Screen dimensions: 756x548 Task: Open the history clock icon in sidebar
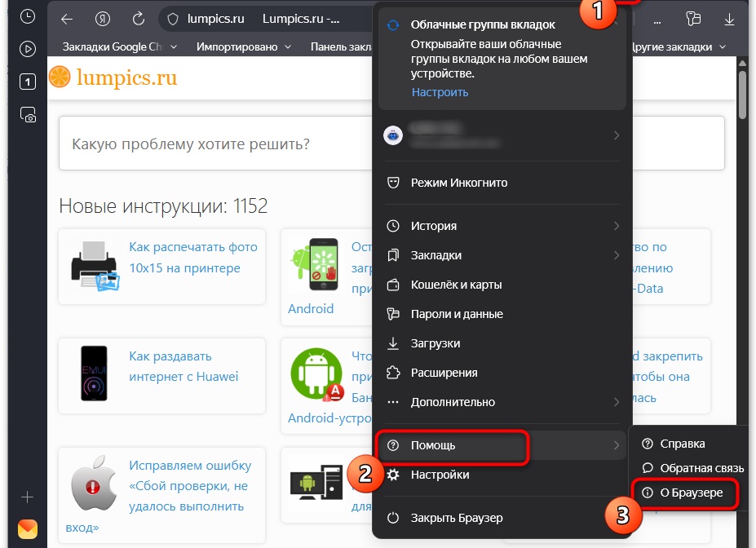28,17
